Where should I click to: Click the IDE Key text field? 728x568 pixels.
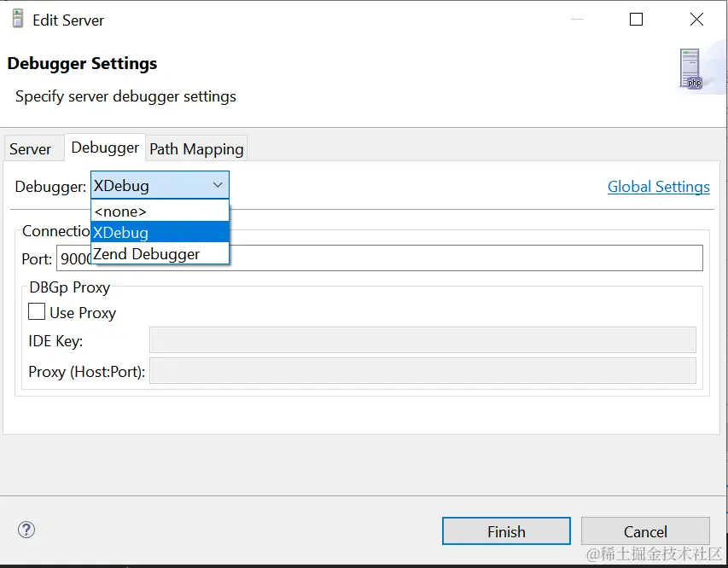[422, 340]
